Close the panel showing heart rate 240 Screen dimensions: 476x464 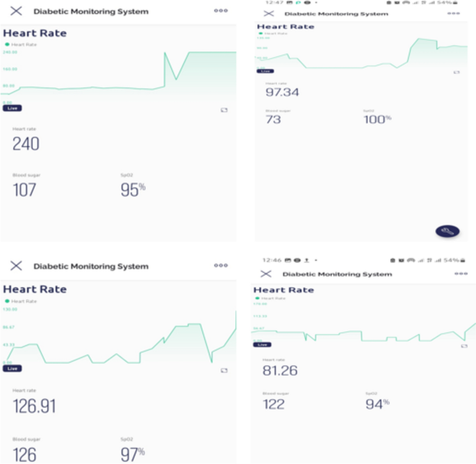pos(16,11)
